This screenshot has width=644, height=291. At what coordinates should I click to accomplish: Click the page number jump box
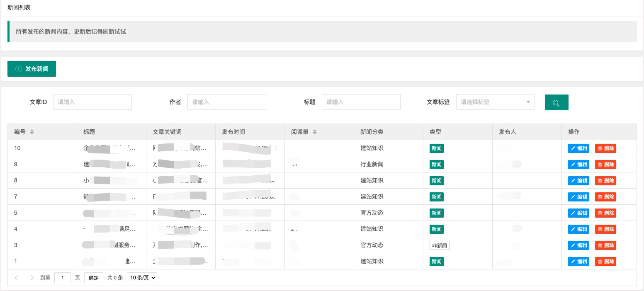[x=63, y=278]
